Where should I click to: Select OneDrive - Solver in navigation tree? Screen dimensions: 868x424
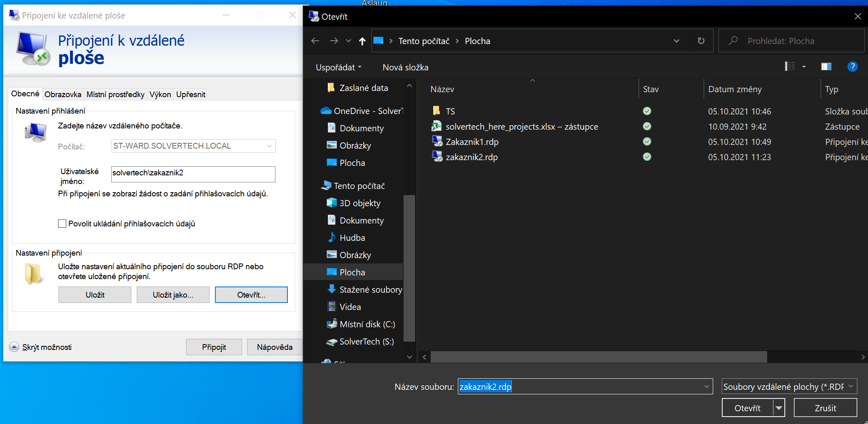362,111
